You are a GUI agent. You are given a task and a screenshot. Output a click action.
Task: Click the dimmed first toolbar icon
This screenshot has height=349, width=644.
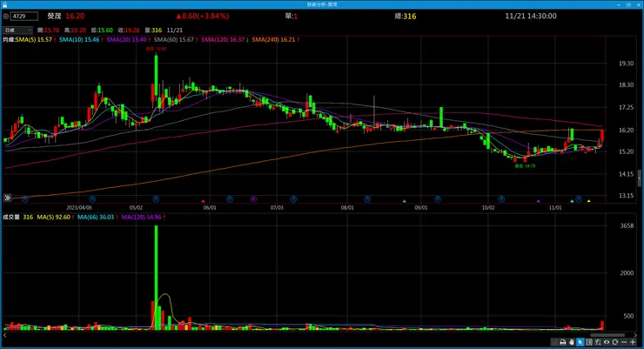554,342
